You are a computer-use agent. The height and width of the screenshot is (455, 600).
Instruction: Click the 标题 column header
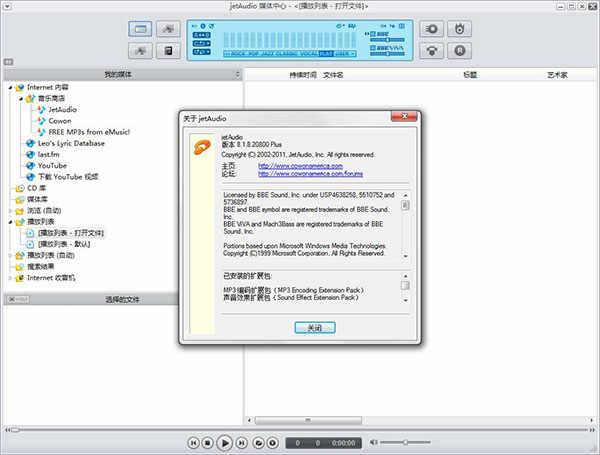coord(470,75)
